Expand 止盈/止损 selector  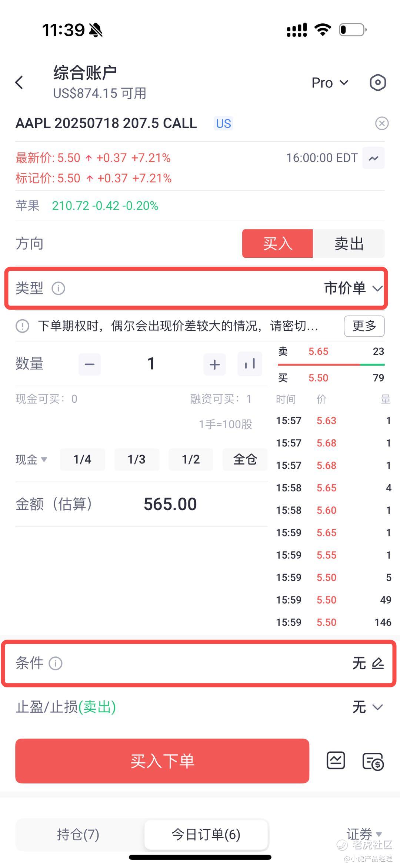[367, 707]
